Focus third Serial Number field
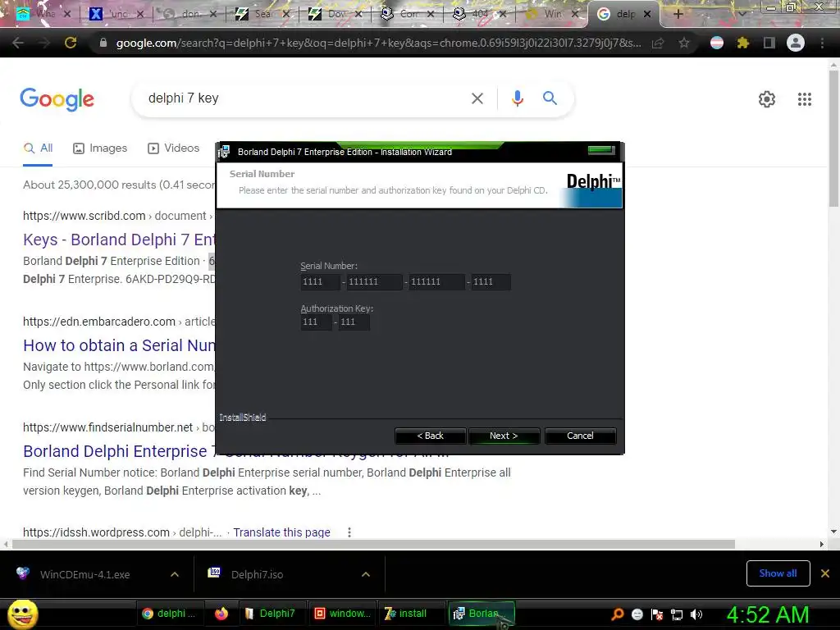 (x=436, y=282)
